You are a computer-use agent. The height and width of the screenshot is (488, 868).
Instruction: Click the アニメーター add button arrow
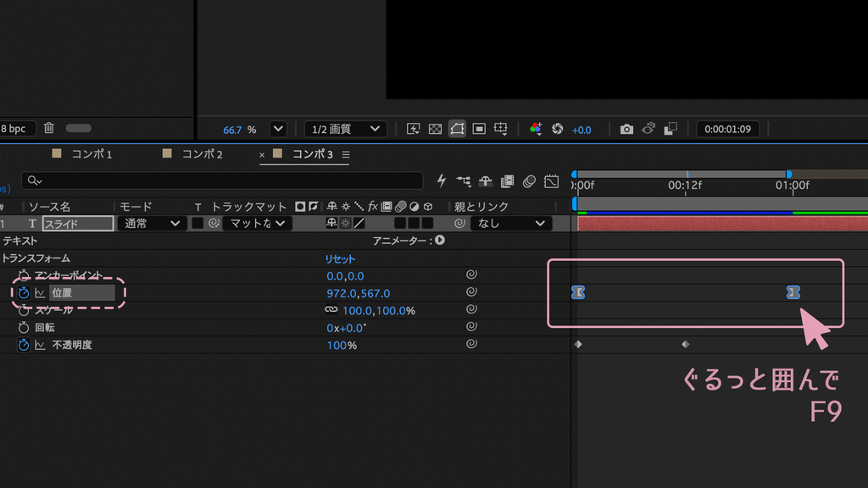tap(440, 240)
